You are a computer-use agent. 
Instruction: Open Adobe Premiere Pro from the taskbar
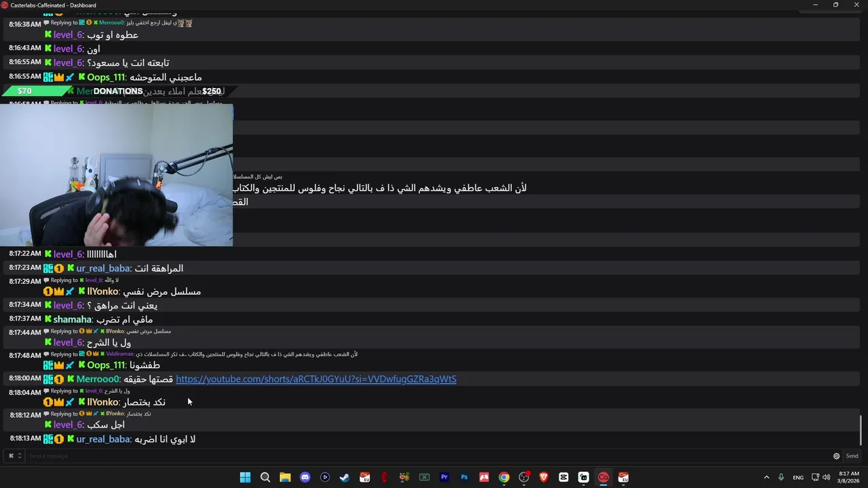pyautogui.click(x=444, y=477)
